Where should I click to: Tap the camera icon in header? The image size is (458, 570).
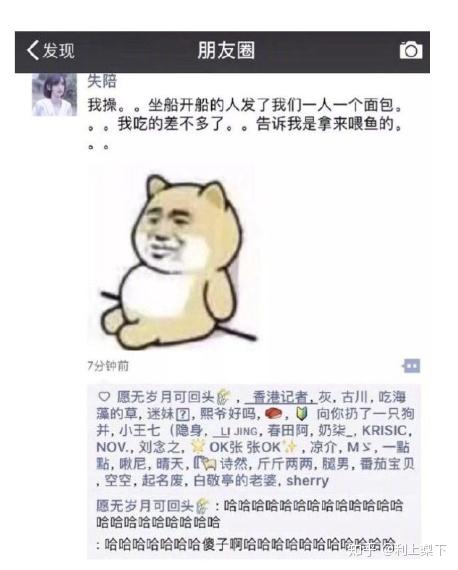tap(411, 50)
